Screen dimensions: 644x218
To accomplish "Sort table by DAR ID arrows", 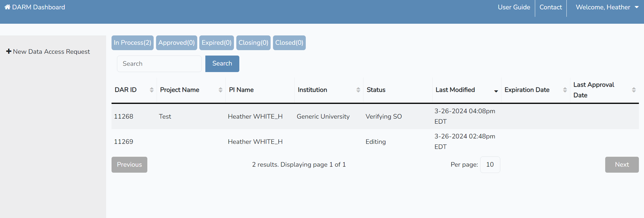I will point(151,90).
